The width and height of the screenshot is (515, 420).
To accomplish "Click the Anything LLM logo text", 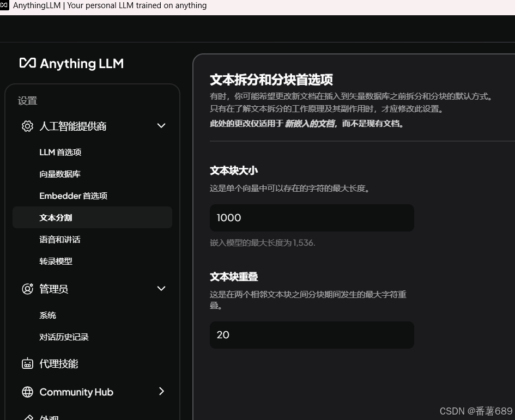I will coord(82,63).
